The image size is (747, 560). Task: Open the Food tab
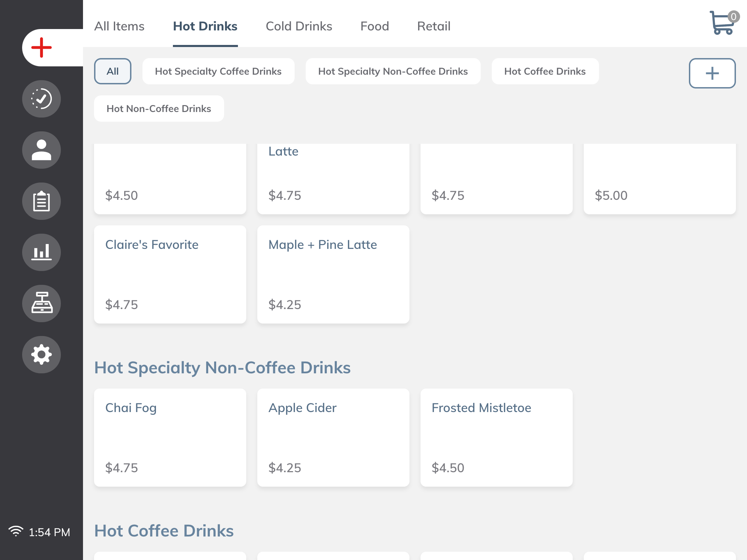[375, 26]
